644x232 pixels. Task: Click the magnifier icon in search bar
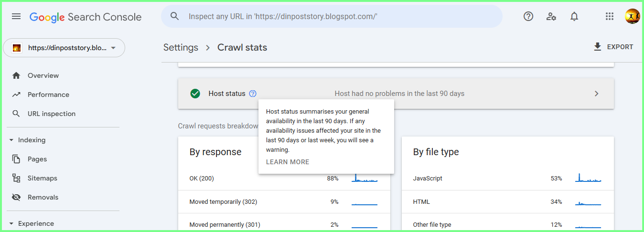[x=175, y=16]
